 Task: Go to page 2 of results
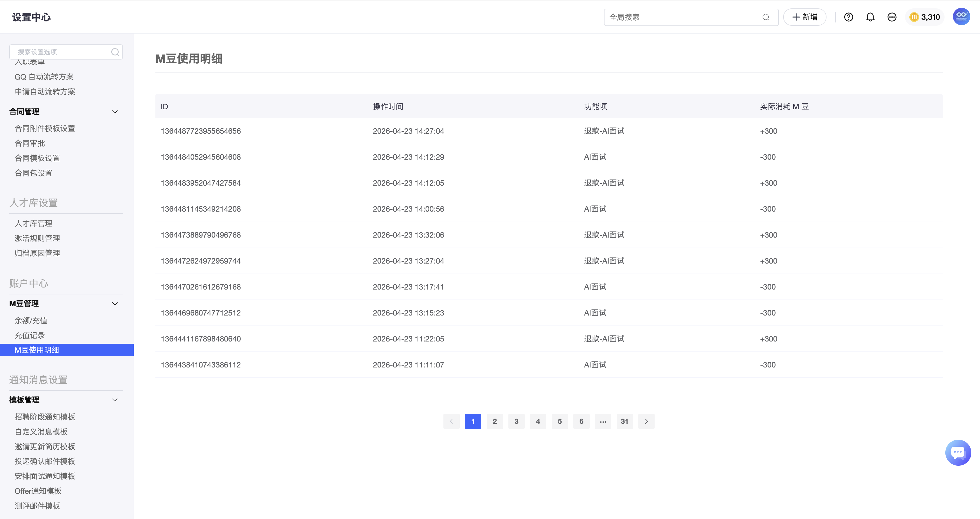[495, 421]
